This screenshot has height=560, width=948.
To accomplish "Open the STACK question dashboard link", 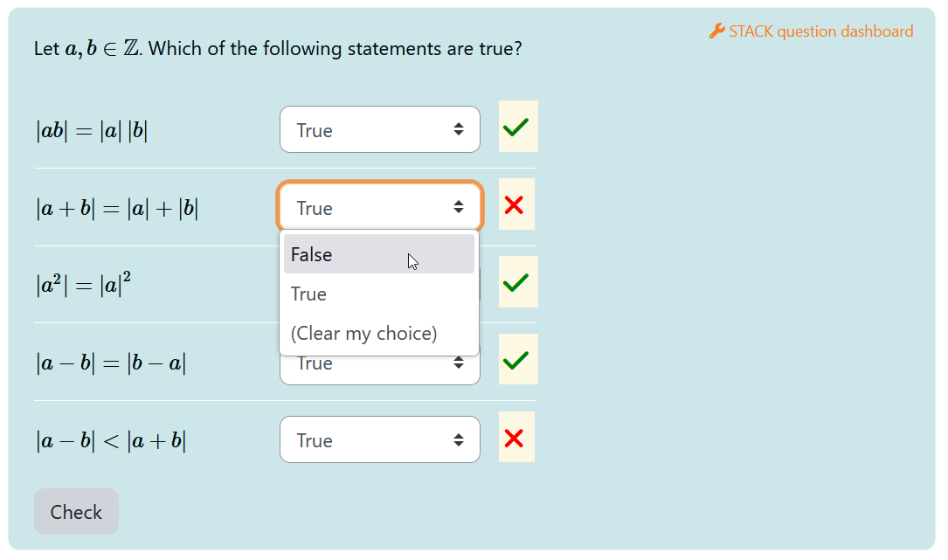I will [820, 31].
